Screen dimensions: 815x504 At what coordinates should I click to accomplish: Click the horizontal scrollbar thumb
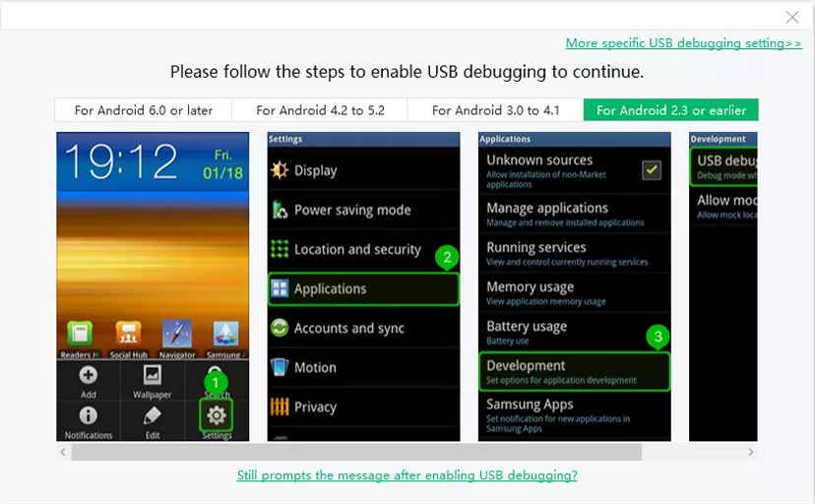pyautogui.click(x=356, y=452)
